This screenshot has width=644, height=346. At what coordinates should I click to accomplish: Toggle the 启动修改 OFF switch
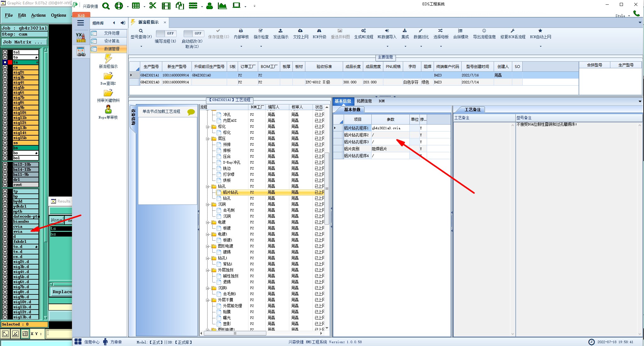pos(194,33)
